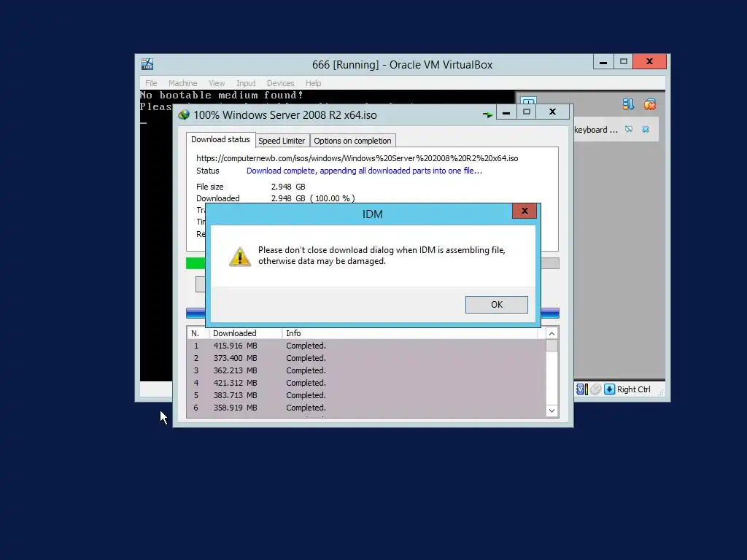Select connection row 4 with 421.312 MB

coord(366,383)
